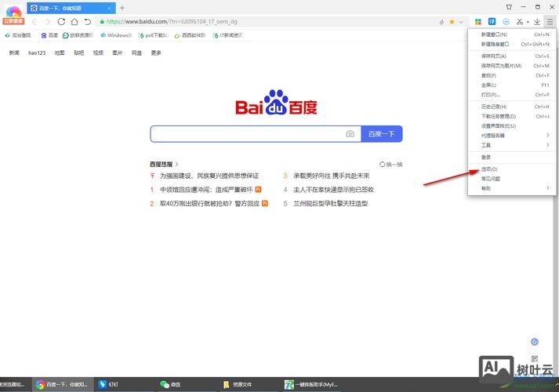Screen dimensions: 559x392
Task: Go forward with the forward arrow
Action: pyautogui.click(x=48, y=22)
